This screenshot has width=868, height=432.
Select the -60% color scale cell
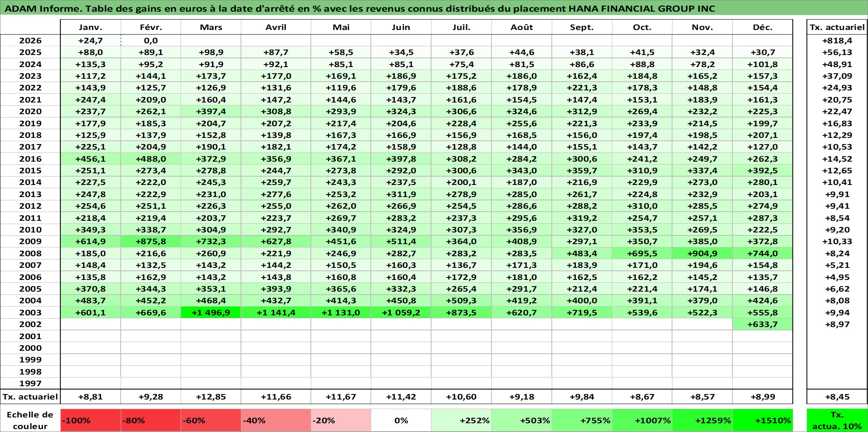[x=211, y=420]
